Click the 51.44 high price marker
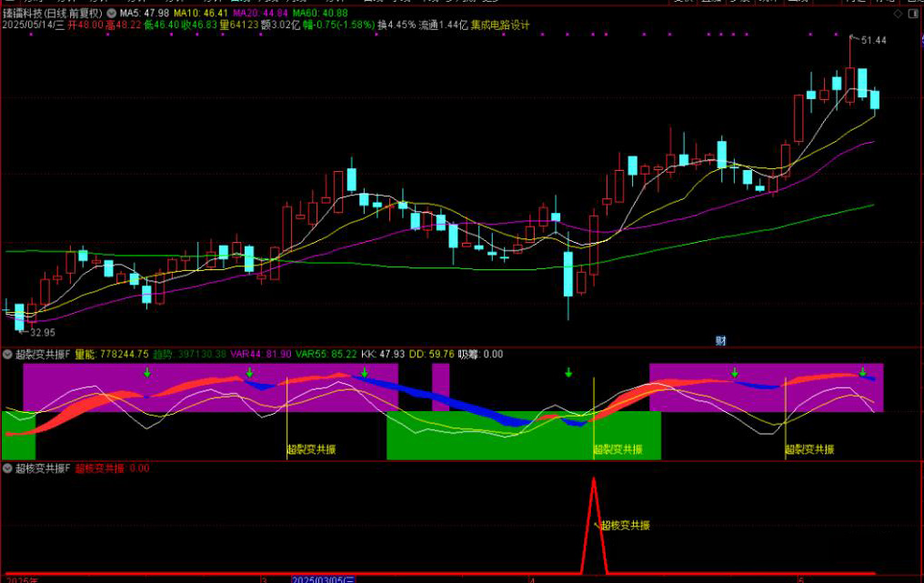Image resolution: width=924 pixels, height=583 pixels. pos(871,41)
